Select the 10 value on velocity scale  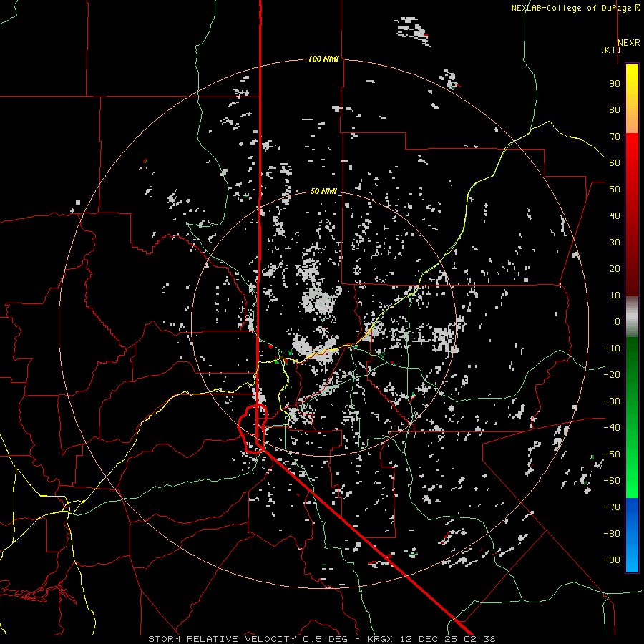pyautogui.click(x=615, y=296)
